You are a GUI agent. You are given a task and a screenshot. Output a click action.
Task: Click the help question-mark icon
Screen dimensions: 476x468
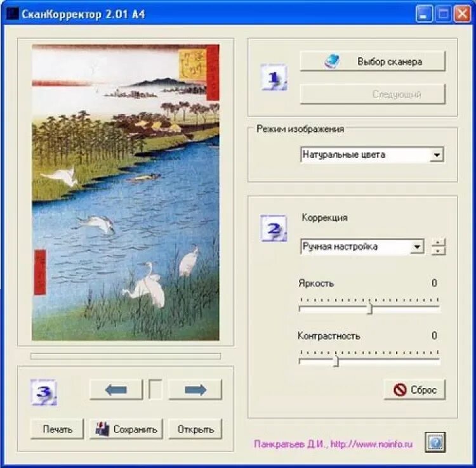click(435, 443)
